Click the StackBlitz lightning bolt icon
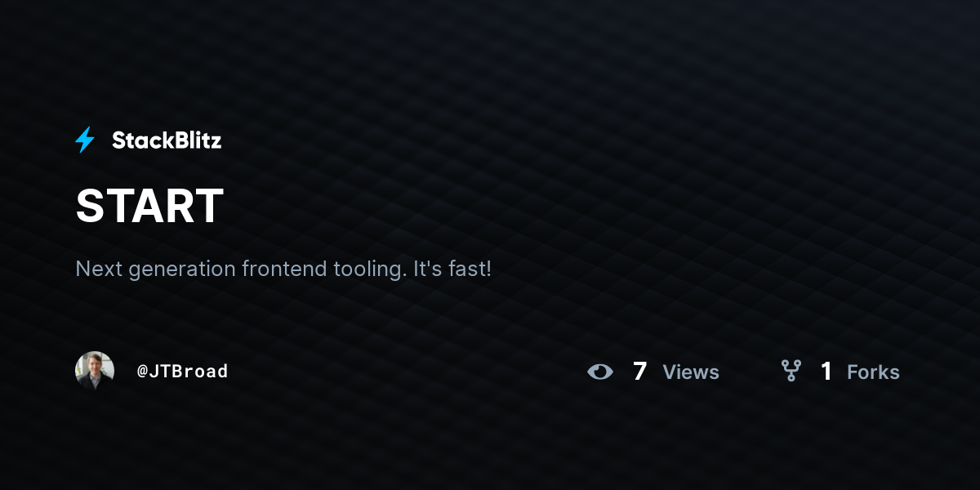 85,140
